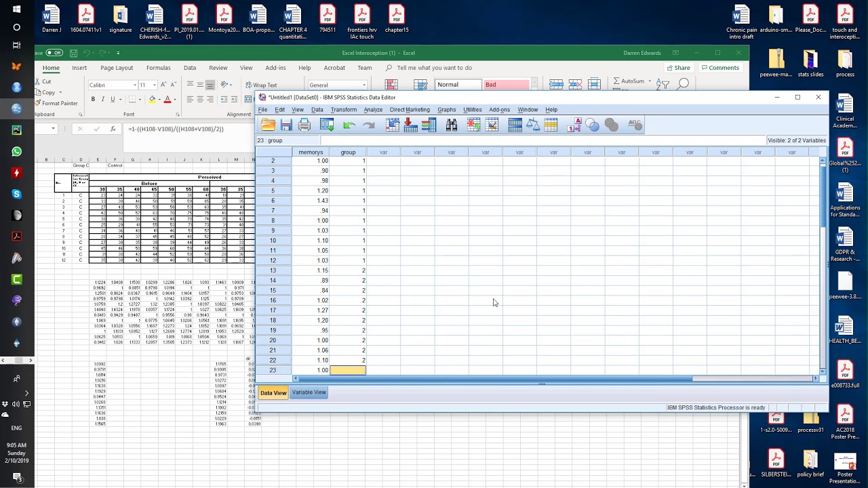Toggle bottom align in Excel Alignment group
The image size is (868, 488).
click(x=210, y=85)
